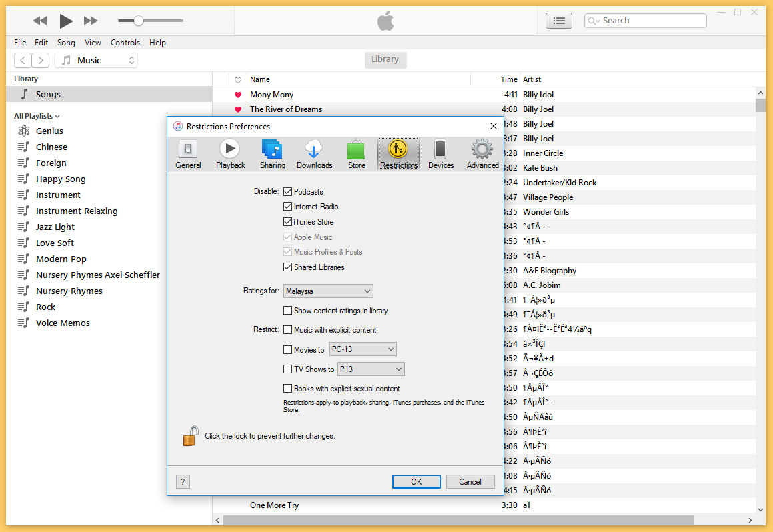Uncheck Disable iTunes Store checkbox
Image resolution: width=773 pixels, height=532 pixels.
click(x=288, y=221)
